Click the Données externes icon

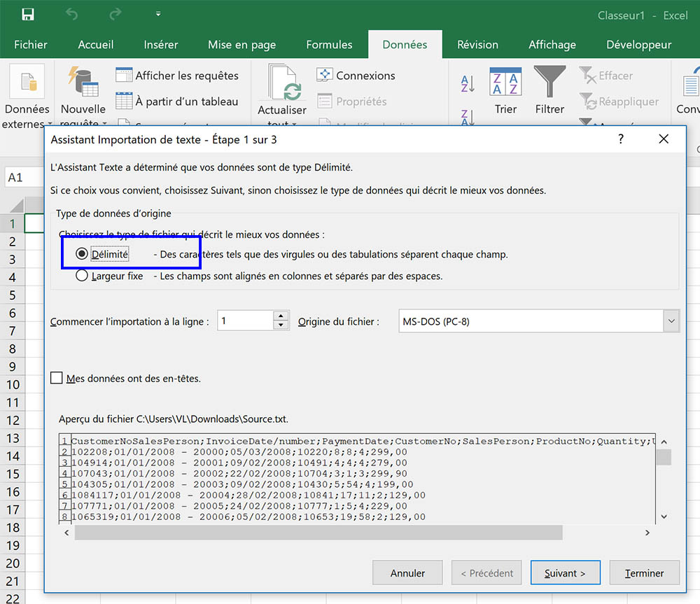27,83
